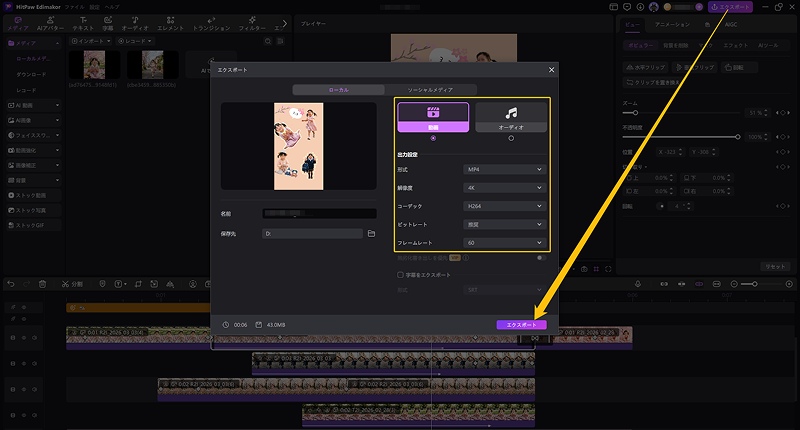Check the 字幕をエクスポート checkbox
The image size is (800, 430).
click(x=401, y=275)
